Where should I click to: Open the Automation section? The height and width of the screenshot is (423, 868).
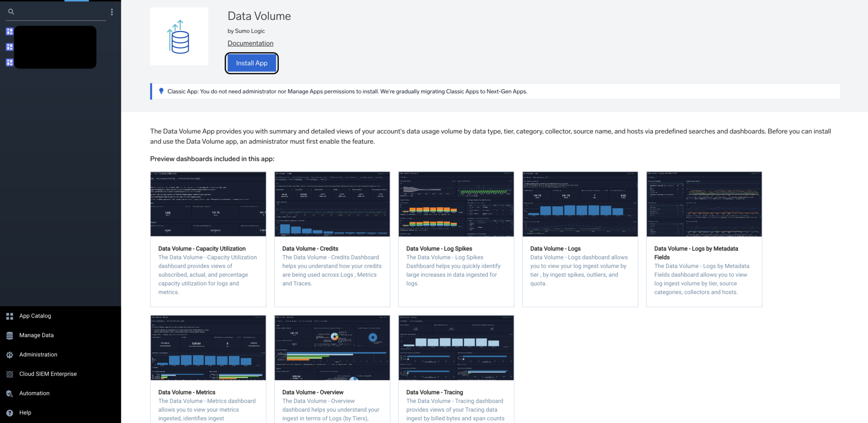[34, 393]
